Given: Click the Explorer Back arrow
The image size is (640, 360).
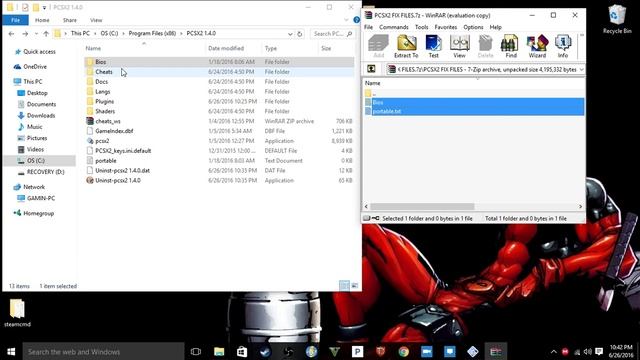Looking at the screenshot, I should (x=11, y=34).
